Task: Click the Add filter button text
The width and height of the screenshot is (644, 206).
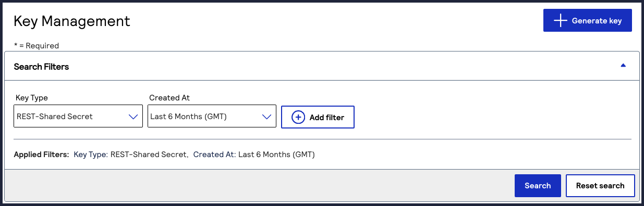Action: click(327, 118)
